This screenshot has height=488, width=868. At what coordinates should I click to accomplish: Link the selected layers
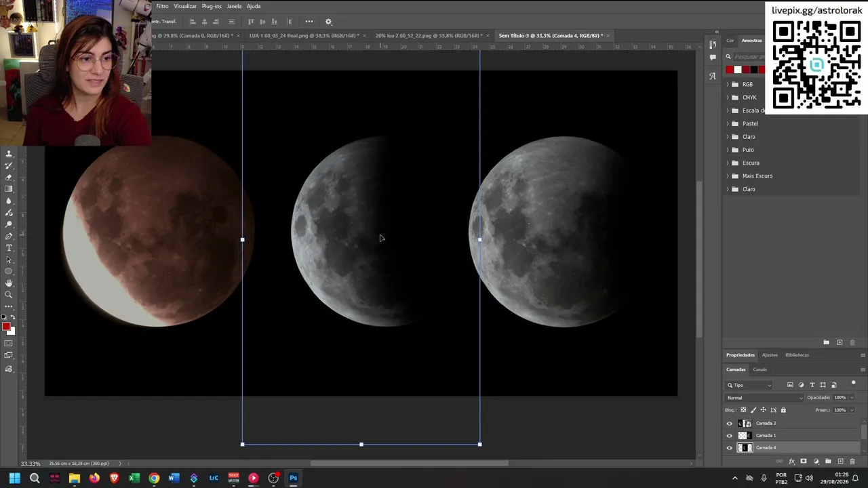(x=779, y=462)
